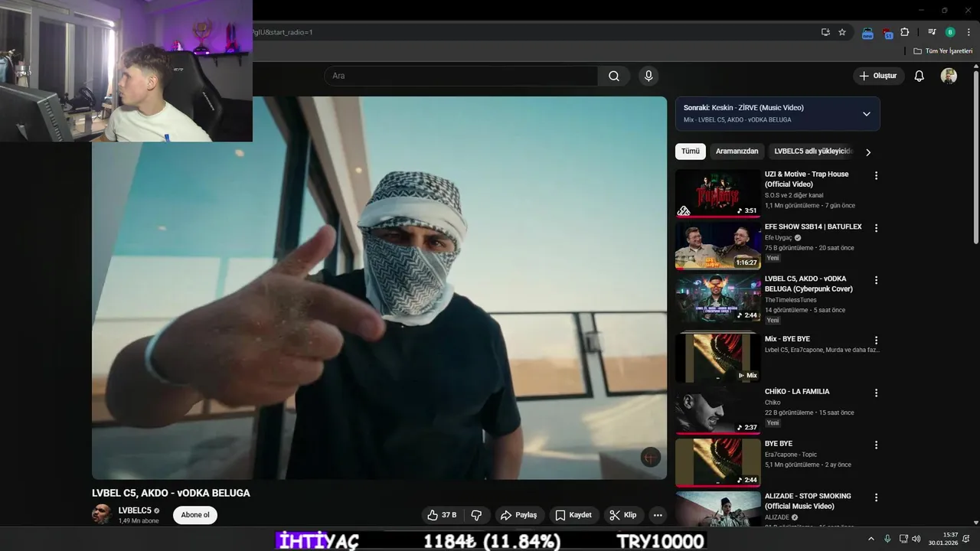Open Mix - BYE BYE thumbnail
The width and height of the screenshot is (980, 551).
click(717, 357)
